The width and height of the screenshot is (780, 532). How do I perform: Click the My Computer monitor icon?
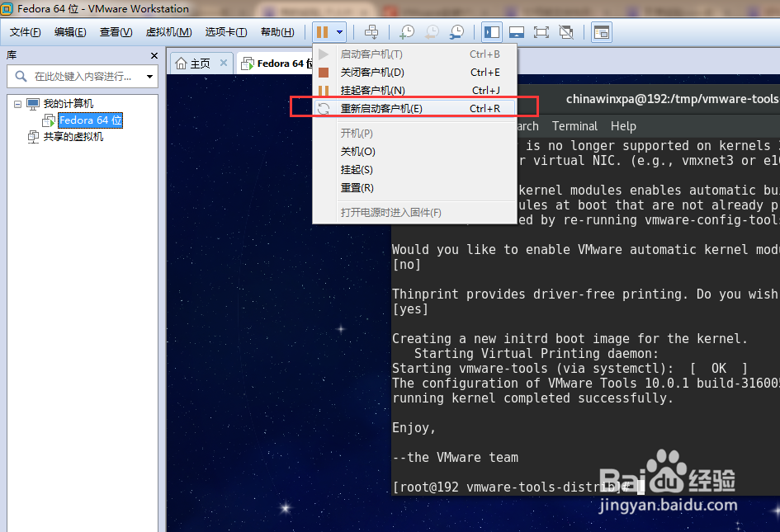point(33,104)
